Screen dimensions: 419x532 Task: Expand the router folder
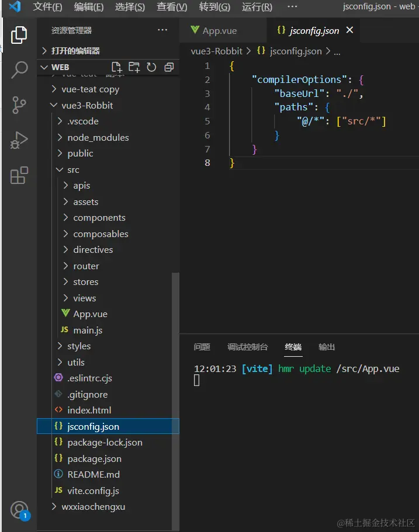108,266
